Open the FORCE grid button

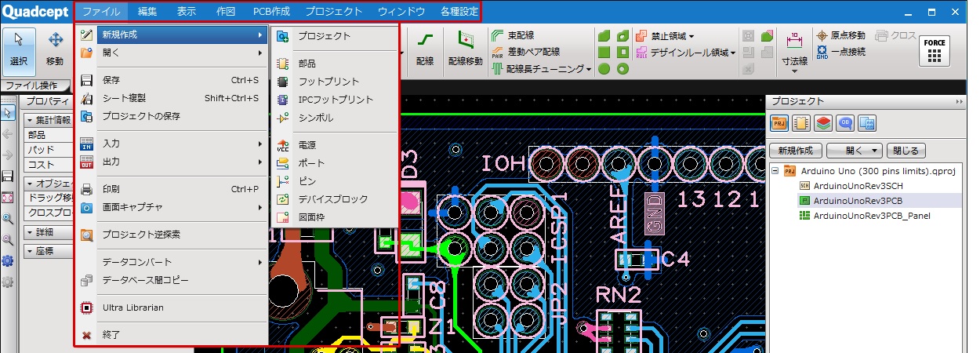click(934, 50)
